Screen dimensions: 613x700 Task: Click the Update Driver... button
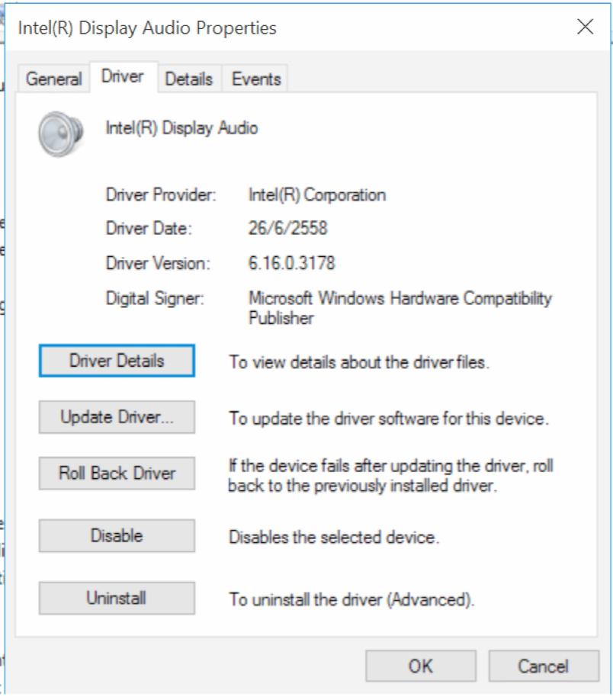point(117,418)
